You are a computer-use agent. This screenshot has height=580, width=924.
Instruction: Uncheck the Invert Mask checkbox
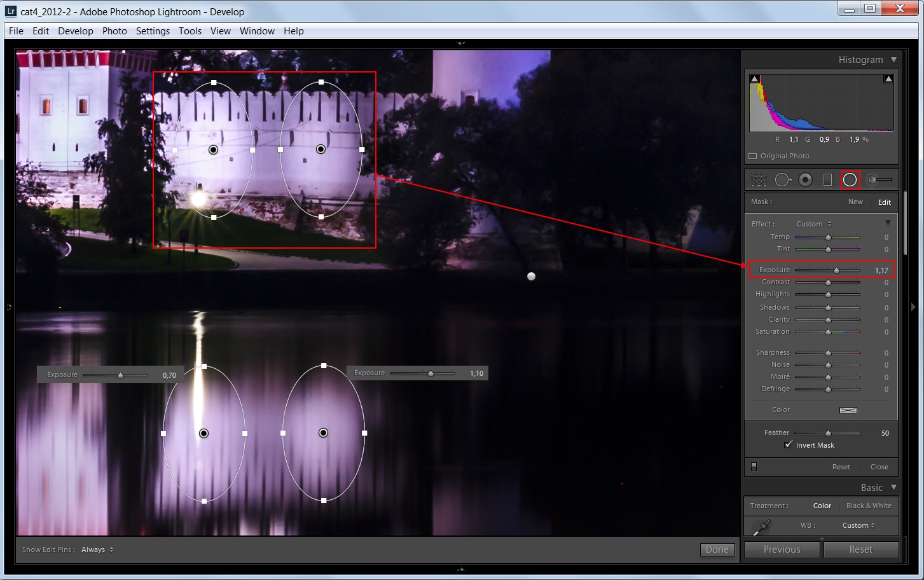coord(789,445)
